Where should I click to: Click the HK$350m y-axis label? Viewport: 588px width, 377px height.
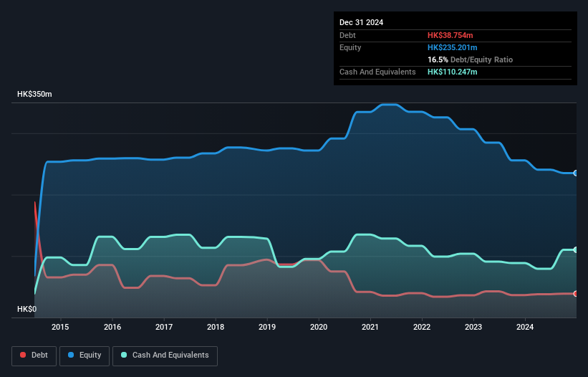click(34, 94)
